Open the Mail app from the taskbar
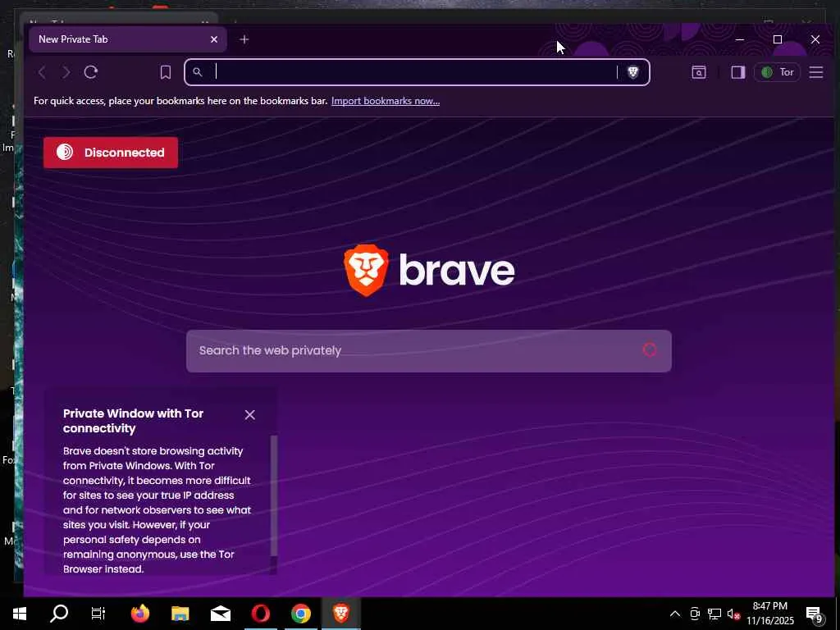Image resolution: width=840 pixels, height=630 pixels. tap(220, 614)
